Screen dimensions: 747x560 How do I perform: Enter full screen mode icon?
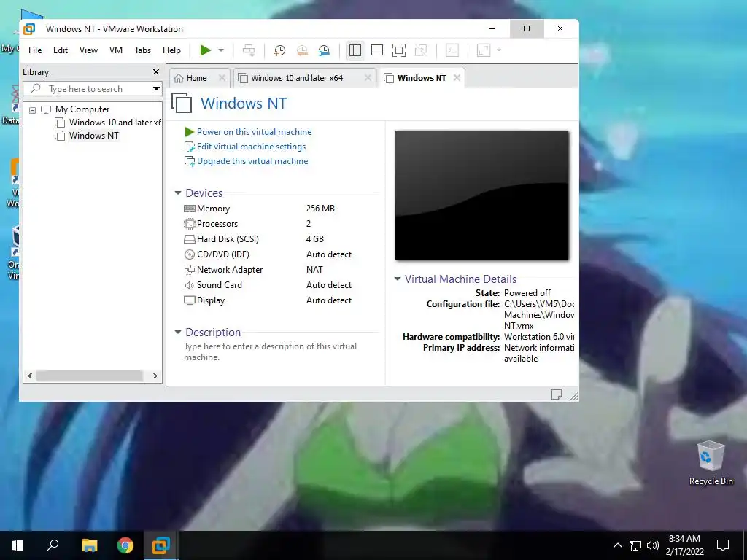399,50
